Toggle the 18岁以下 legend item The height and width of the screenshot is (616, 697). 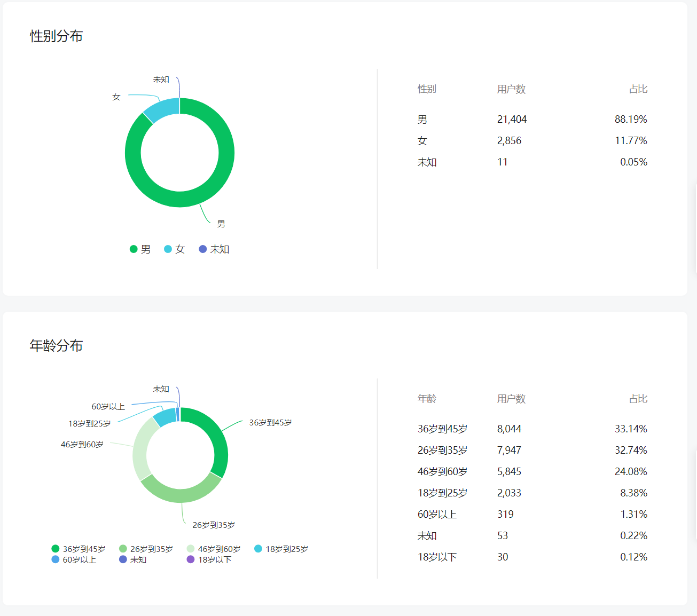click(209, 559)
